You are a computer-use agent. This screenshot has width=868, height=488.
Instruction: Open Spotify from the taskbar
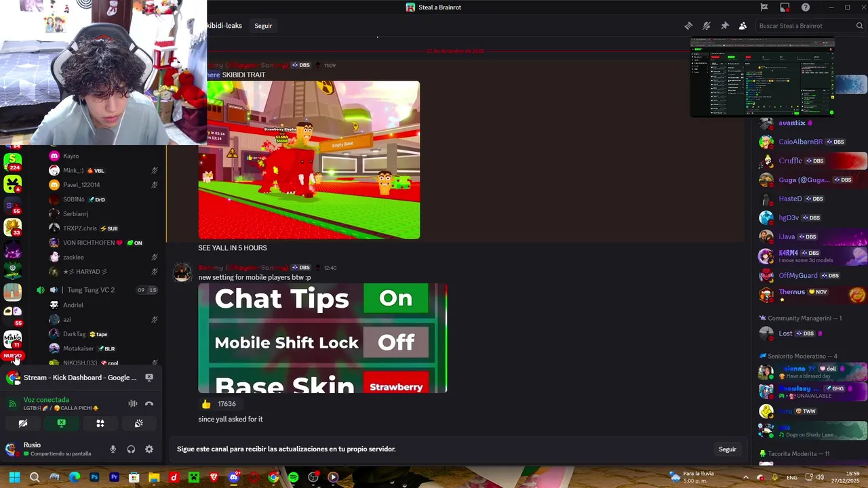293,477
